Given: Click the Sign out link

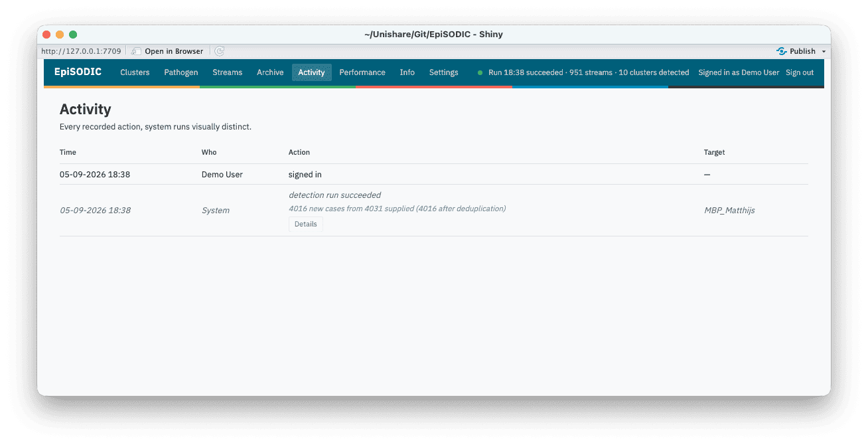Looking at the screenshot, I should (800, 72).
